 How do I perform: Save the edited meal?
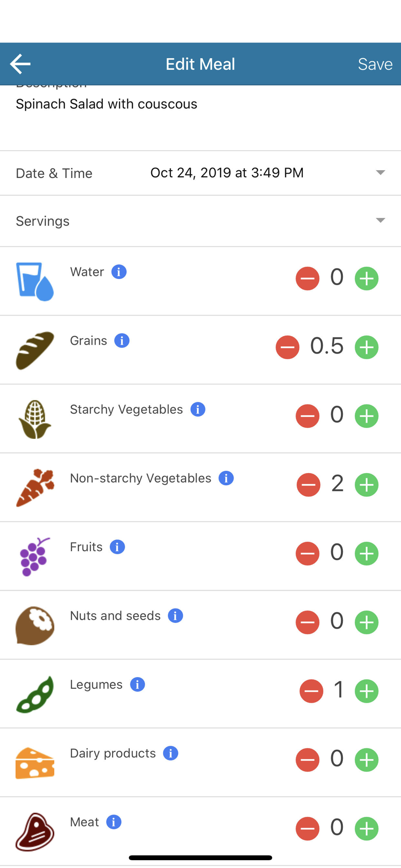point(375,64)
